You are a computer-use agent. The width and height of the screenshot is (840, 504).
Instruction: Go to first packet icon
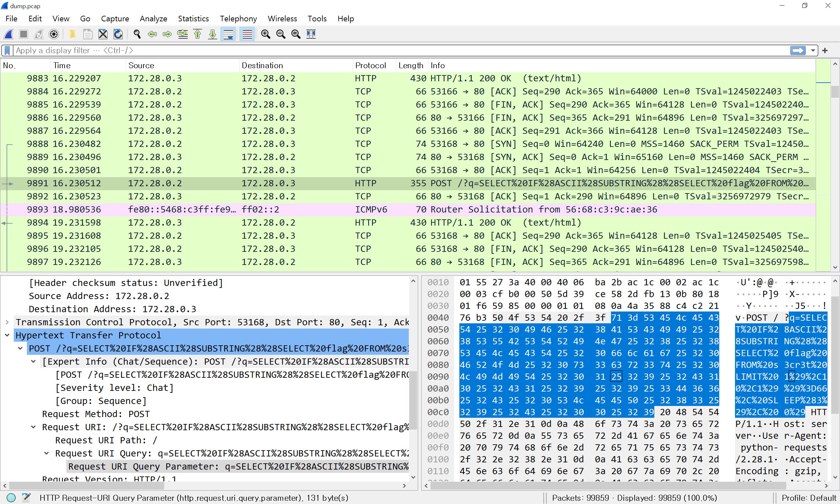(198, 34)
